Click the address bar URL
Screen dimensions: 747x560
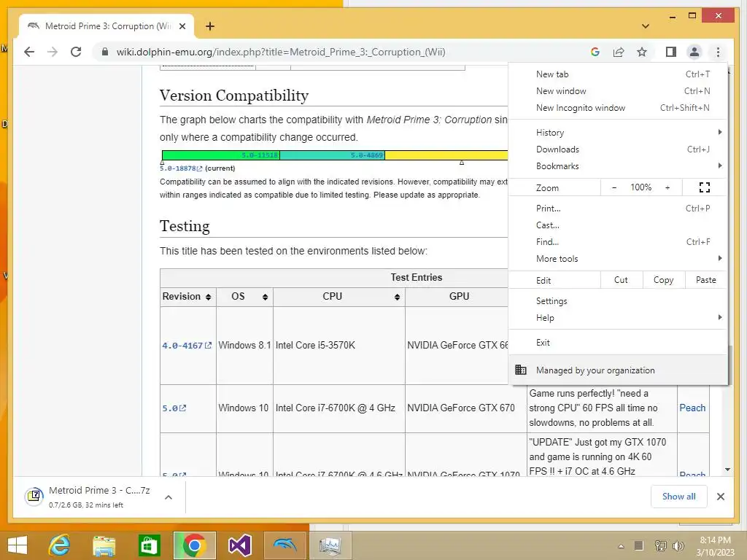[281, 52]
